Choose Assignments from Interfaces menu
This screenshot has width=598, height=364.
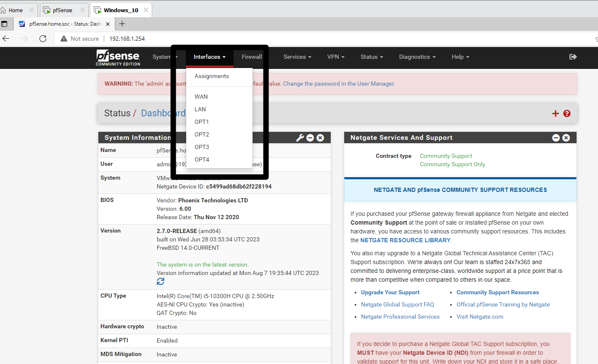(x=219, y=76)
